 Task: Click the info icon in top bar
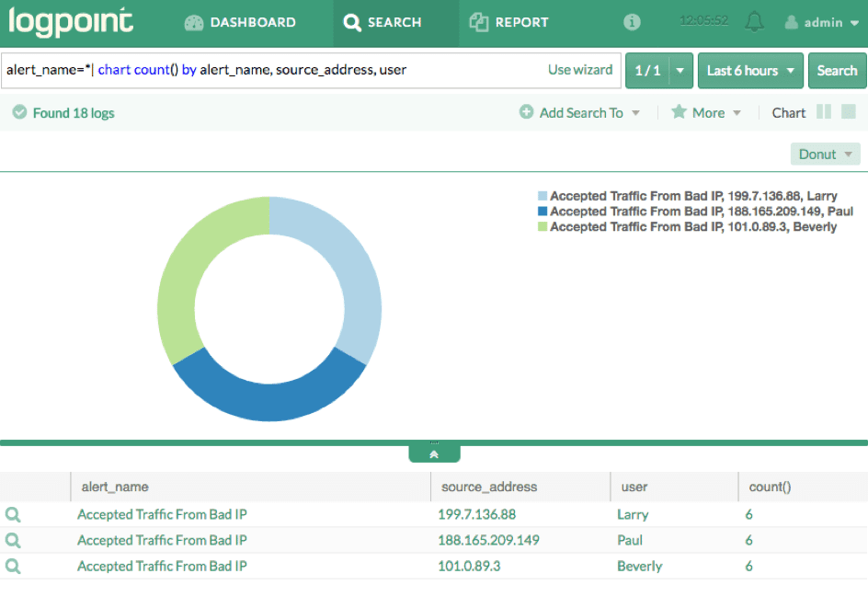(632, 22)
